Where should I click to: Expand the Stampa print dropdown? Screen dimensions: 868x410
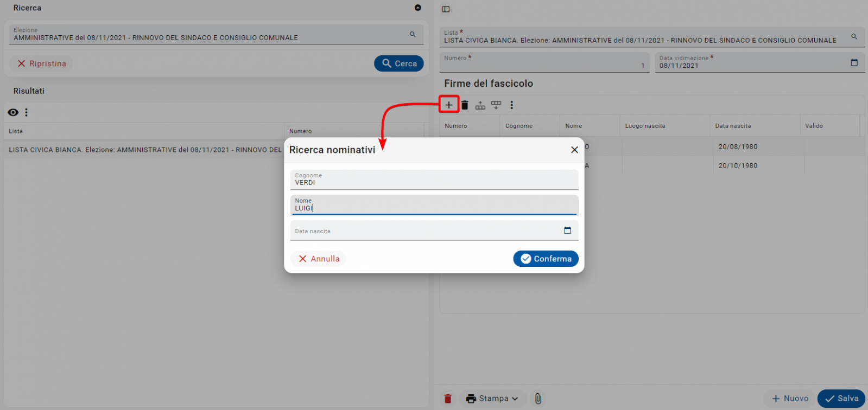tap(492, 399)
